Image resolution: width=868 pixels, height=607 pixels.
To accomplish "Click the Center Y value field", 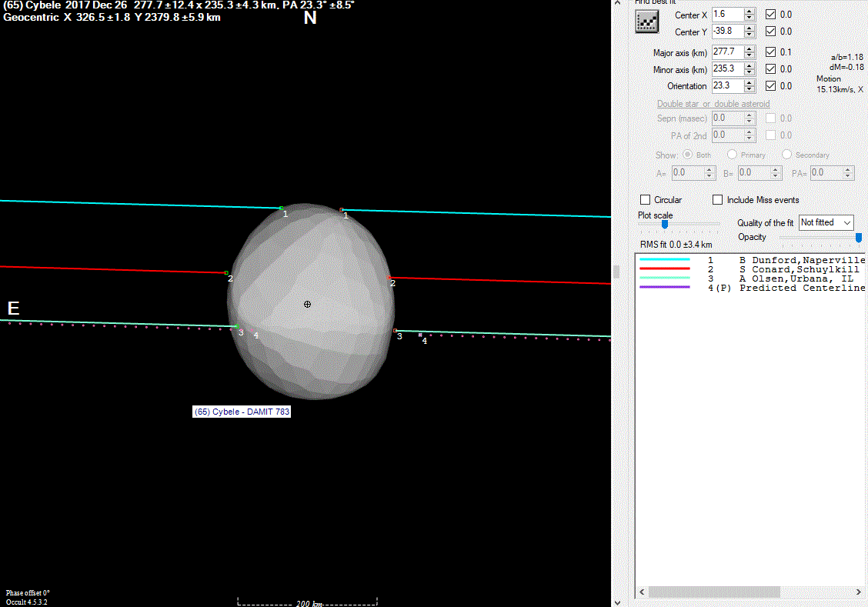I will click(x=727, y=31).
